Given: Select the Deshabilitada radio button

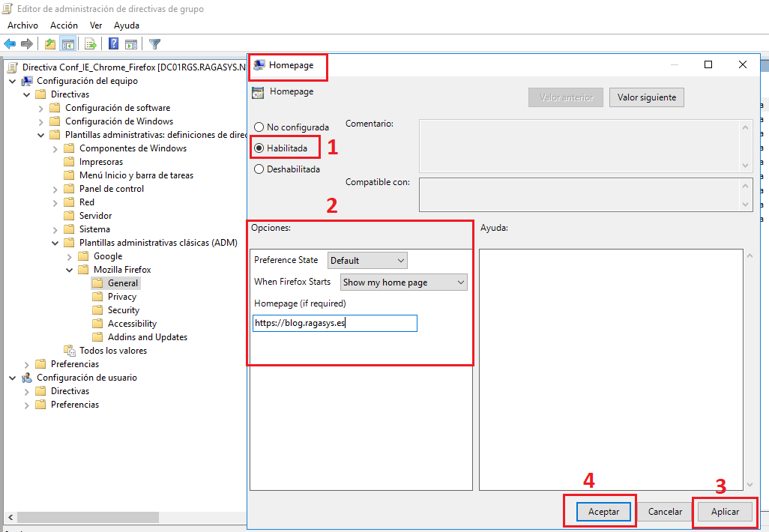Looking at the screenshot, I should coord(260,169).
